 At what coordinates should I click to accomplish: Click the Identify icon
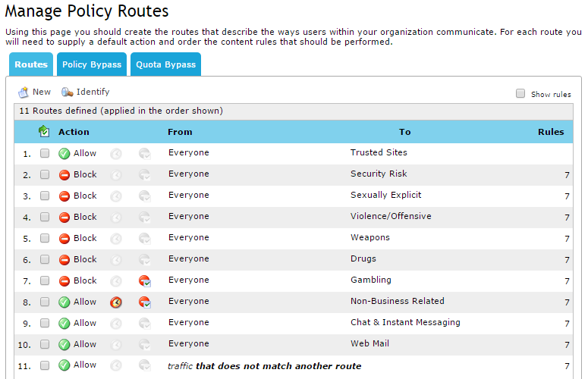tap(68, 92)
